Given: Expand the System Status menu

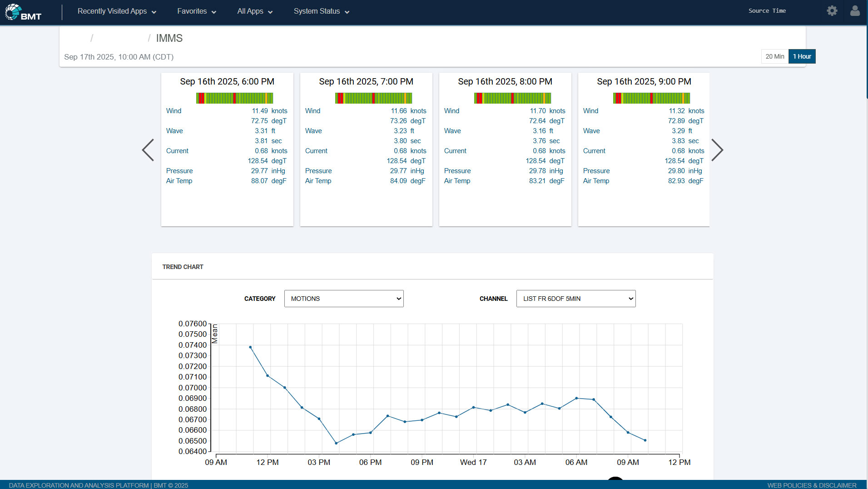Looking at the screenshot, I should (x=321, y=11).
